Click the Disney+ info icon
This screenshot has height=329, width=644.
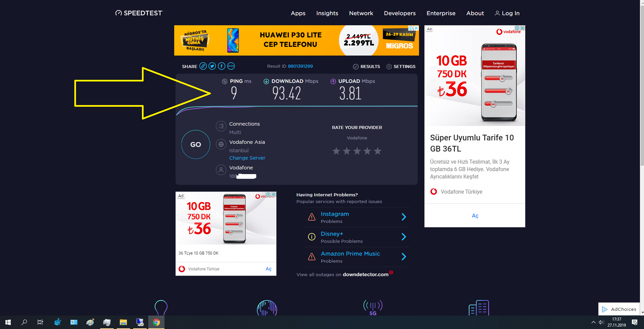click(x=312, y=237)
